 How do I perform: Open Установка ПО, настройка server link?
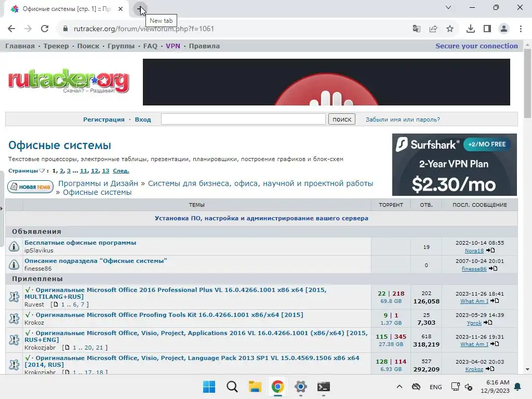[261, 218]
